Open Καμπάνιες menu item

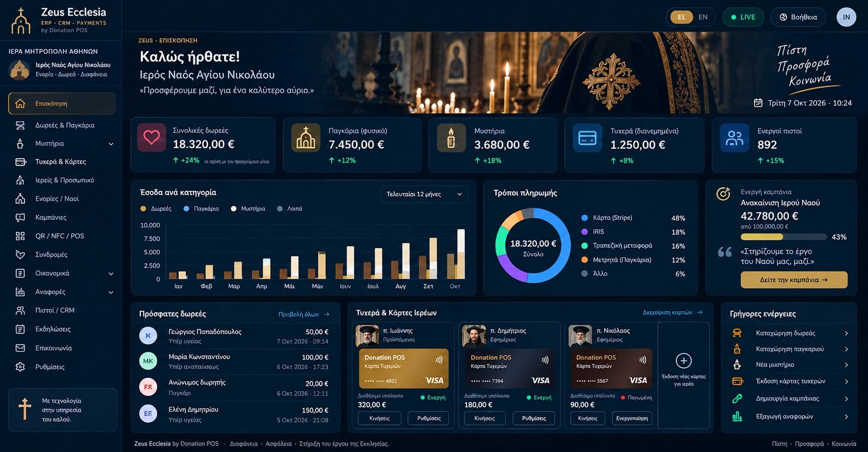pos(62,217)
